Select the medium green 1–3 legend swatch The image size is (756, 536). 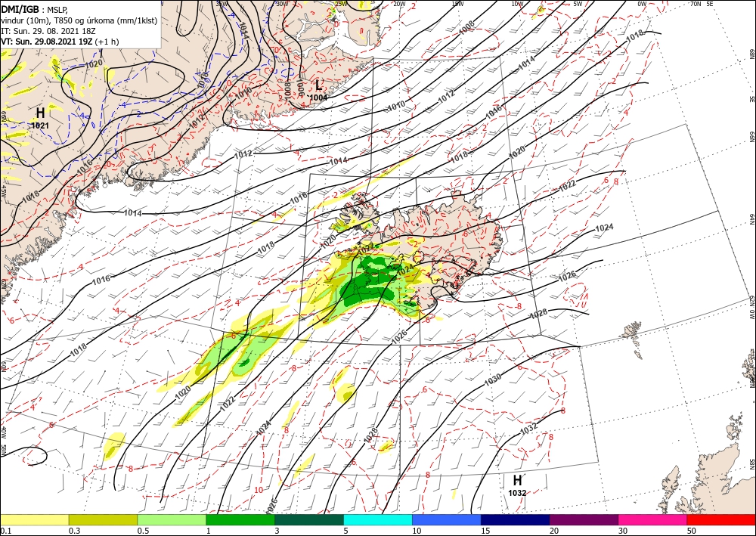tap(240, 519)
